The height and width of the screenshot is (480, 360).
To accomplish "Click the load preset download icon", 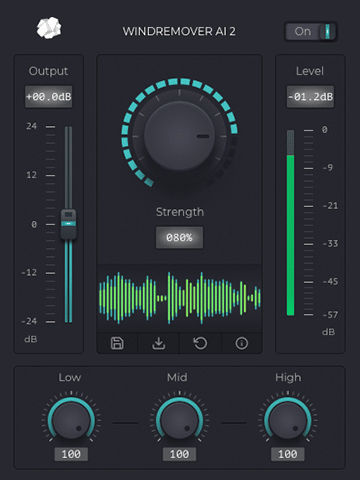I will click(x=159, y=343).
